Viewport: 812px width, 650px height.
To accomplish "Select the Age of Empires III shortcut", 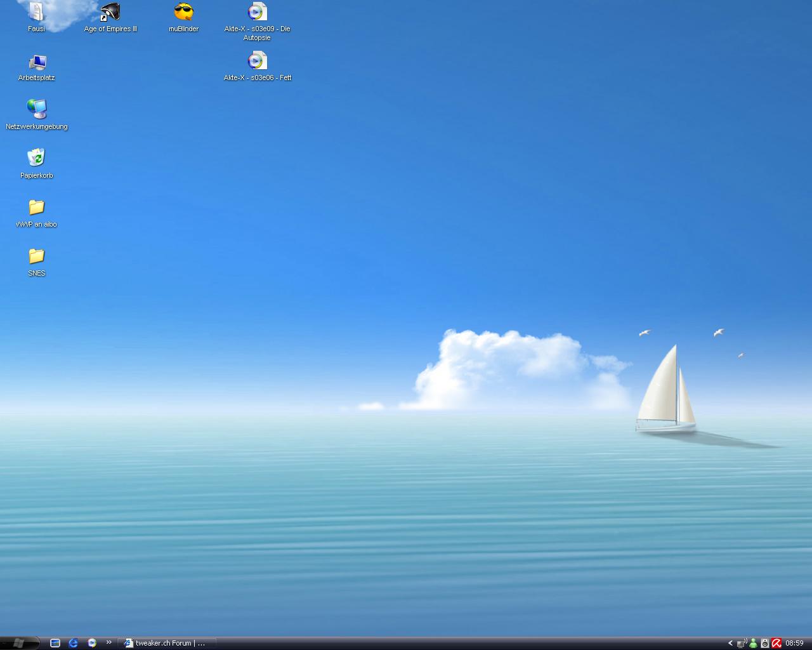I will [x=110, y=13].
